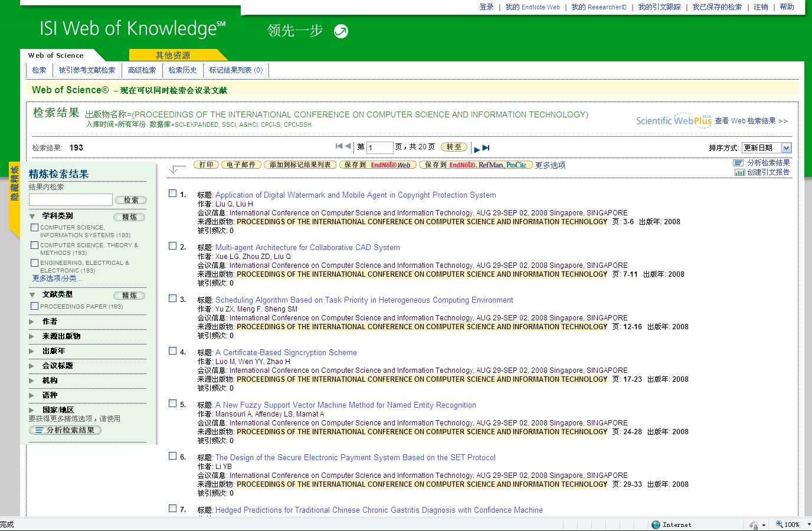This screenshot has width=812, height=531.
Task: Open 查看 Web 检索结果 link
Action: (x=751, y=120)
